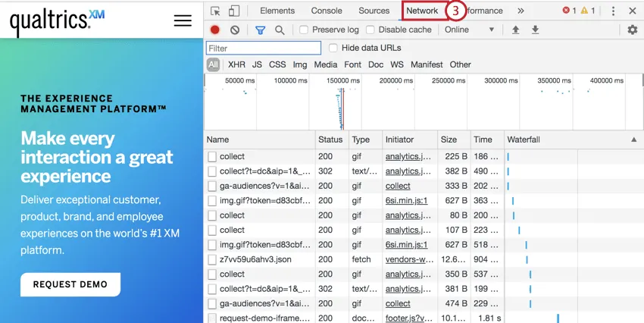Import HAR file with upload arrow
Viewport: 644px width, 323px height.
pyautogui.click(x=515, y=30)
